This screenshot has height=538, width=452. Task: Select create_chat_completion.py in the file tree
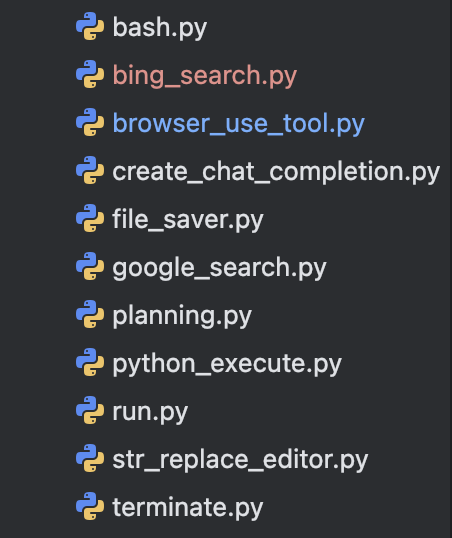pos(276,172)
